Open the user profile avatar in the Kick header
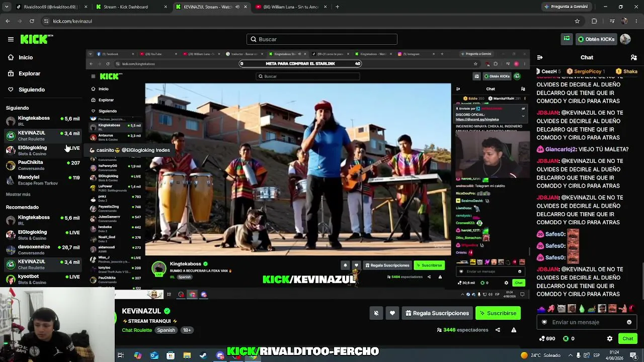The width and height of the screenshot is (644, 362). [625, 39]
